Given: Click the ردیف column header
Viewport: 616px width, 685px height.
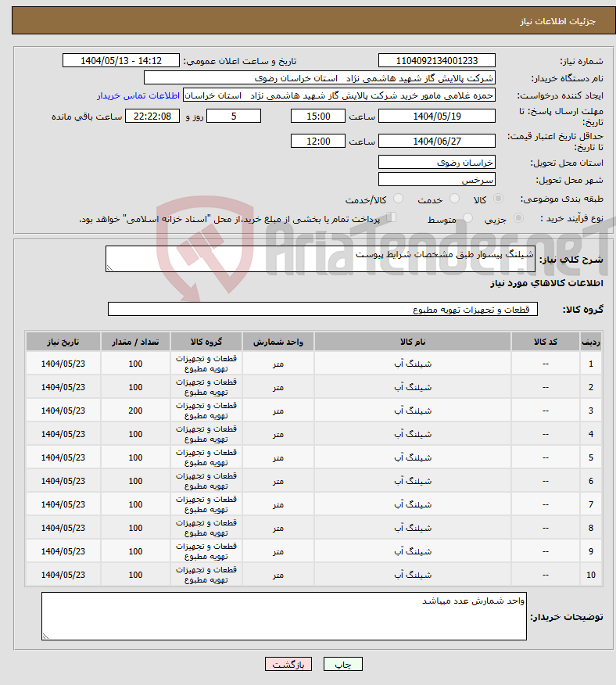Looking at the screenshot, I should (x=591, y=342).
